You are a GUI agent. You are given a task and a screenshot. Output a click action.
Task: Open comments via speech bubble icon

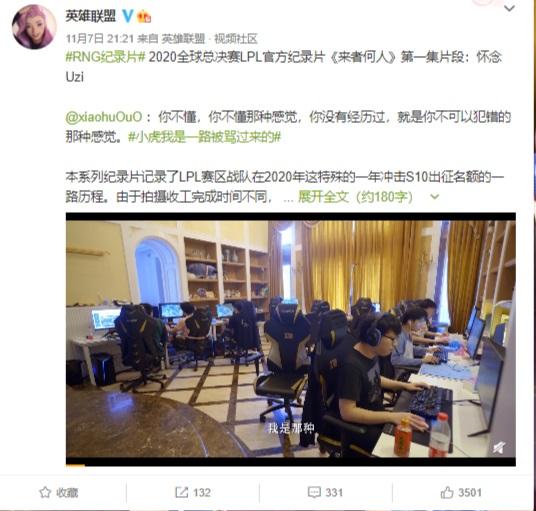point(314,493)
